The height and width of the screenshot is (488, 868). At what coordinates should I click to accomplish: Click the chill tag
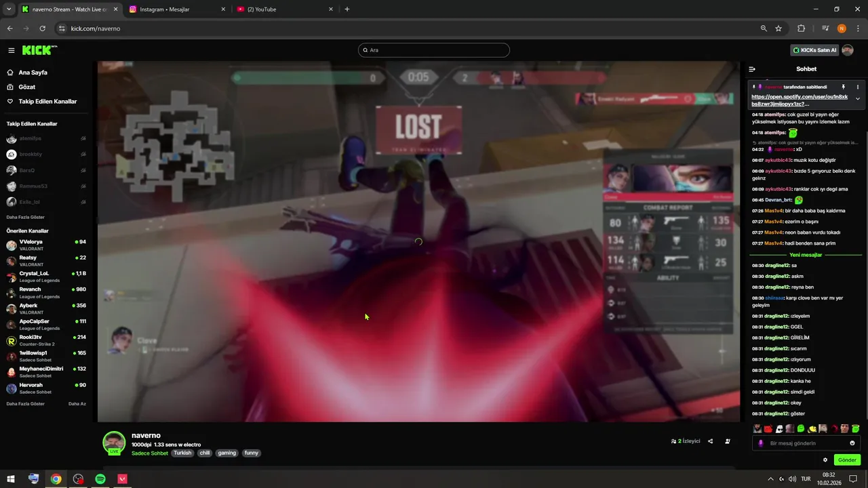(x=204, y=453)
